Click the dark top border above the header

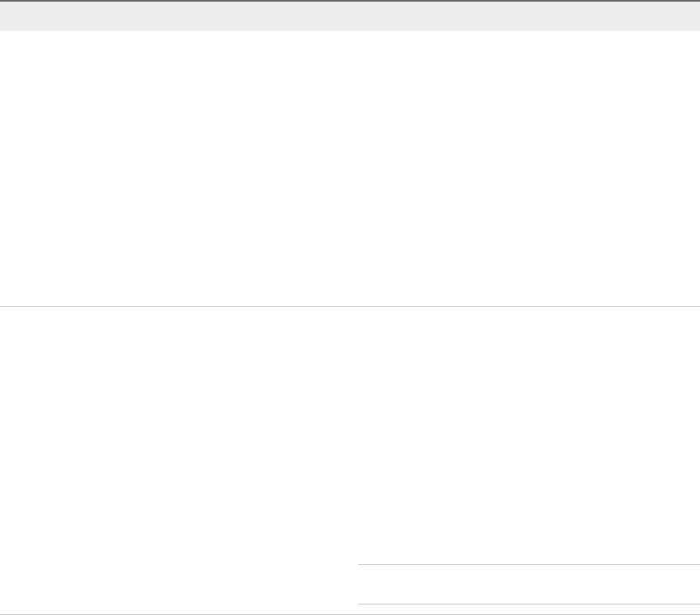[x=350, y=1]
